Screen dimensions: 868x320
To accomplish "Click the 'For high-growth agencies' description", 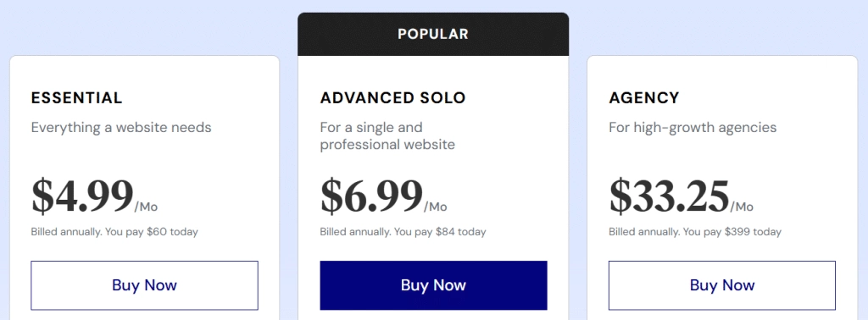I will [x=693, y=128].
